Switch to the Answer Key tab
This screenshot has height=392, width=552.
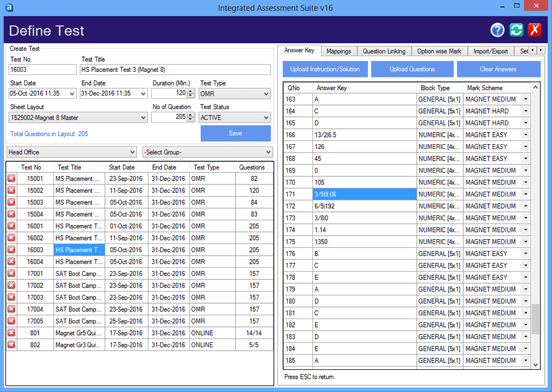pos(299,50)
